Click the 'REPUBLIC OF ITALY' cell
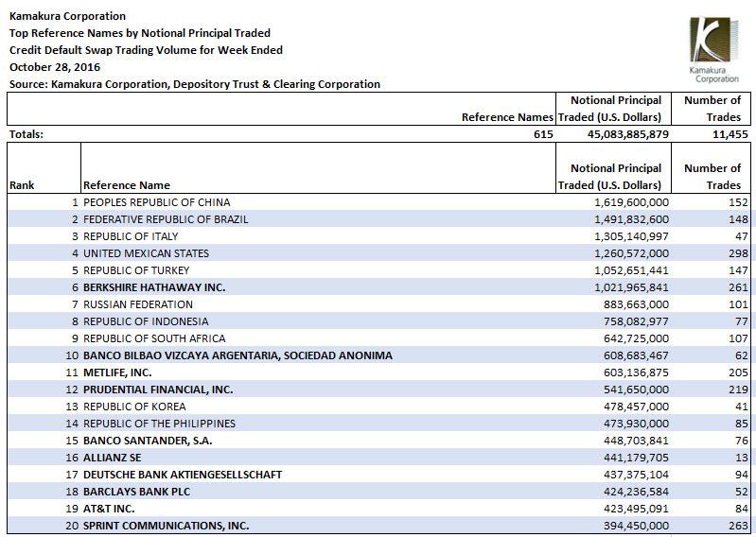 click(131, 236)
